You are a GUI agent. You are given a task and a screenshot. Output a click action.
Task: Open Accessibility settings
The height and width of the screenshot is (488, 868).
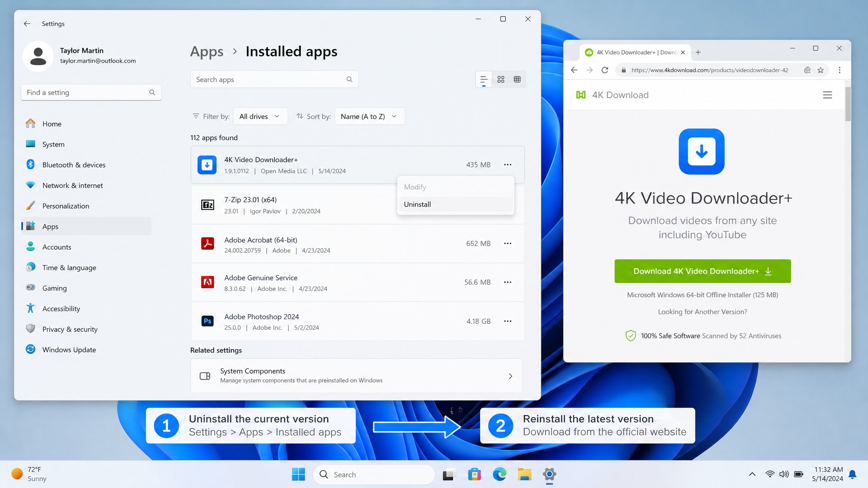pyautogui.click(x=86, y=309)
